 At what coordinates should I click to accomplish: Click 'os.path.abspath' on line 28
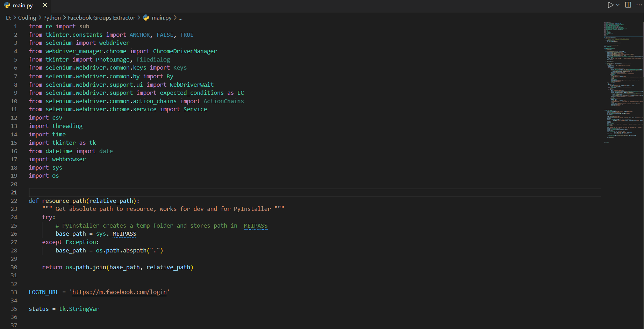[121, 251]
